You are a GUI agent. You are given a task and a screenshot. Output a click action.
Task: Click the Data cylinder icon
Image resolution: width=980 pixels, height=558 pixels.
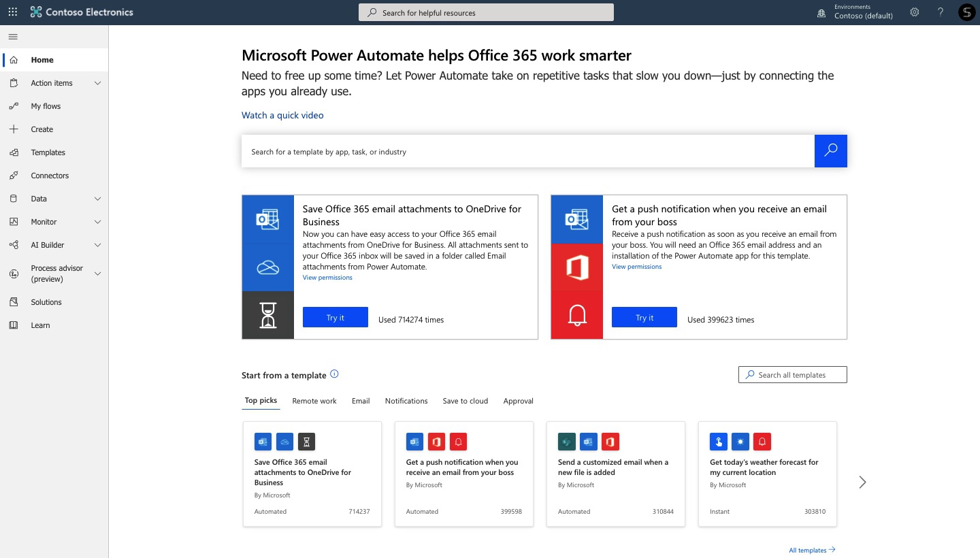[14, 199]
